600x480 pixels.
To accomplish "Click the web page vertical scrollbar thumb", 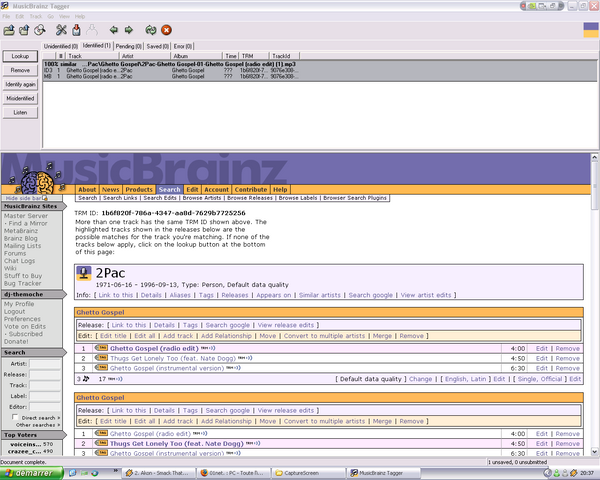I will click(x=594, y=186).
